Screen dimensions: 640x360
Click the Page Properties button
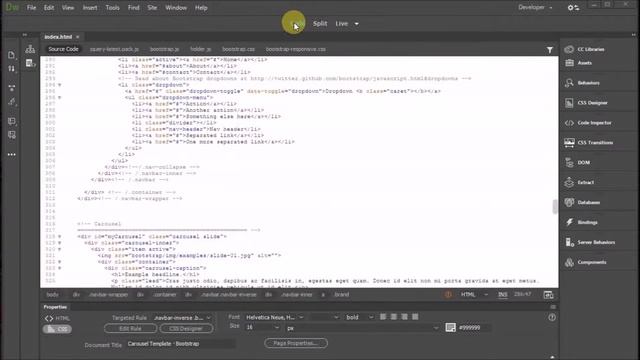296,343
